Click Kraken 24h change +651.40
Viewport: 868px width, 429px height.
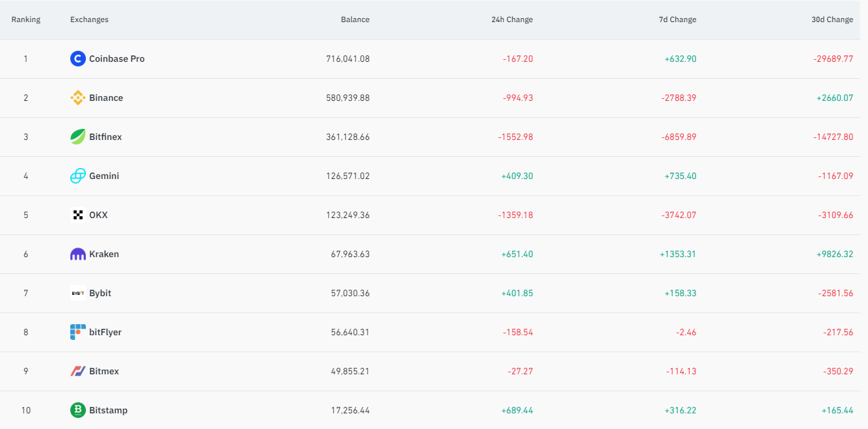(517, 254)
